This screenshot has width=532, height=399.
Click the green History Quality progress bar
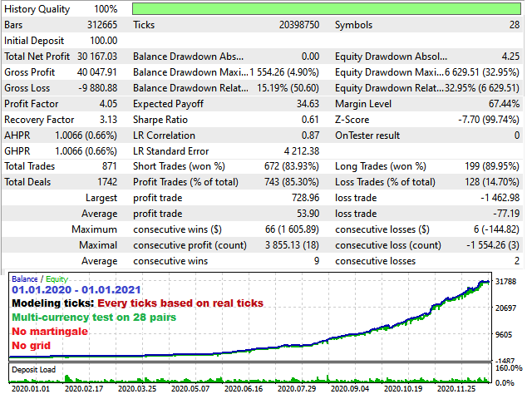[327, 9]
